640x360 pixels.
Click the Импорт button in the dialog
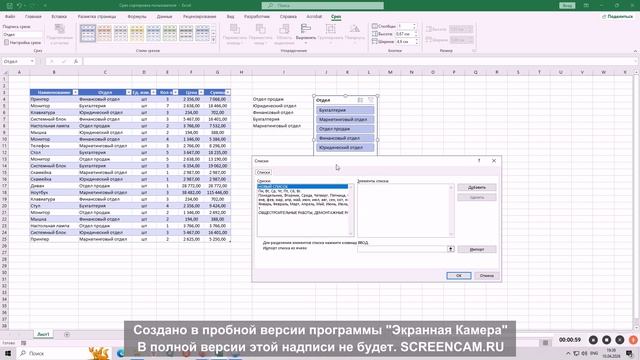[477, 249]
